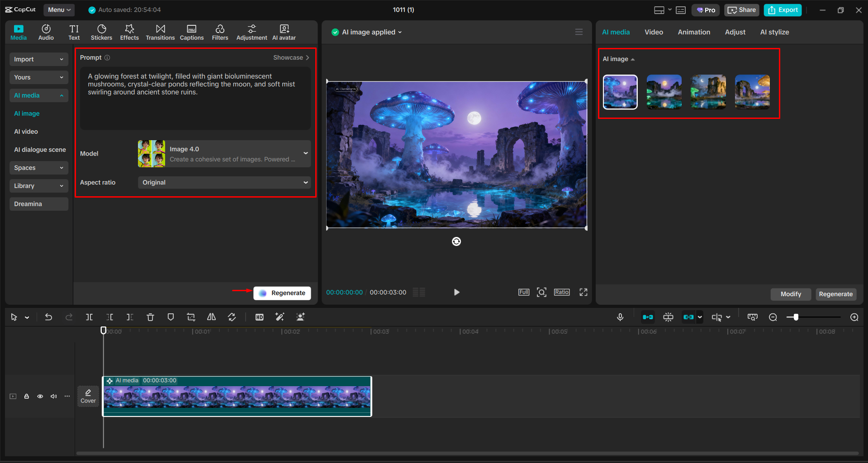868x463 pixels.
Task: Mute the track audio speaker icon
Action: click(54, 397)
